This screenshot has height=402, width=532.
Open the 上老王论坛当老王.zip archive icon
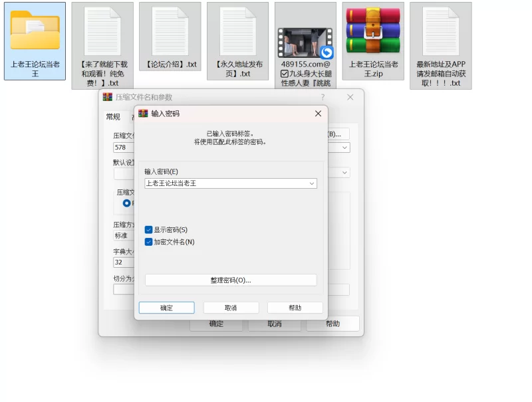(x=373, y=31)
